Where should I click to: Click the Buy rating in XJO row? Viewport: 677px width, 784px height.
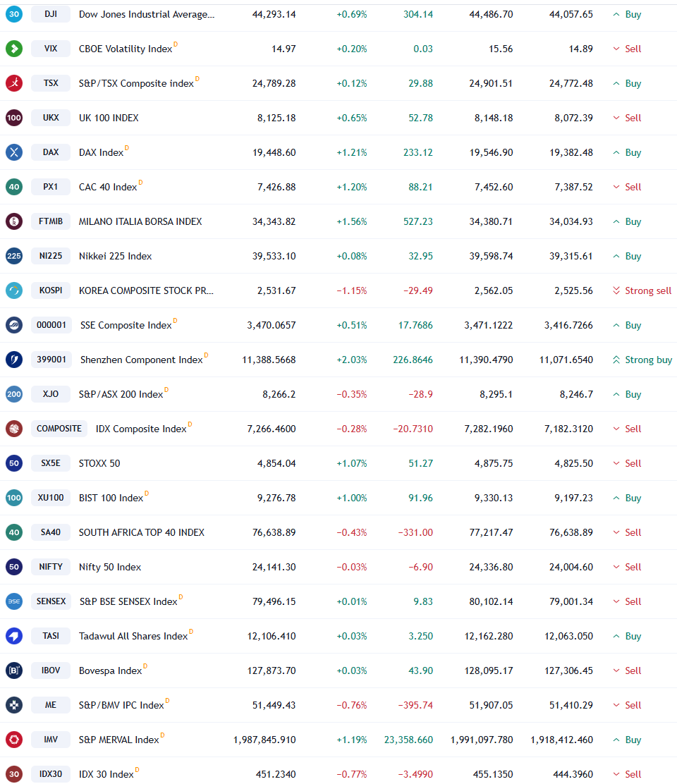tap(627, 394)
